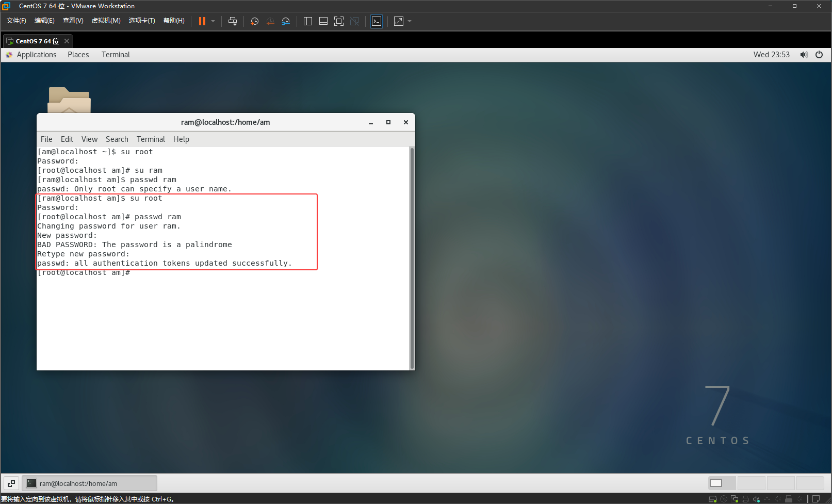Open the VMware 查看(V) menu

[x=73, y=21]
